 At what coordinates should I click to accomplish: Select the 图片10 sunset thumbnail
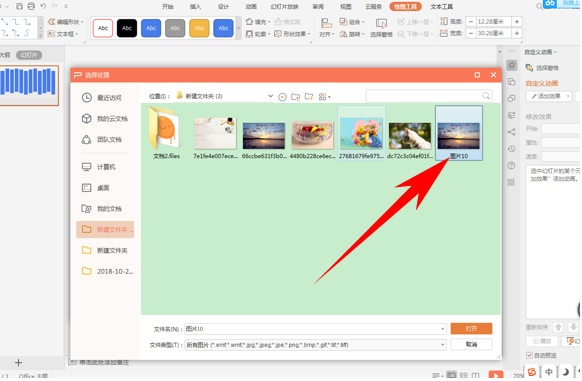(x=459, y=133)
